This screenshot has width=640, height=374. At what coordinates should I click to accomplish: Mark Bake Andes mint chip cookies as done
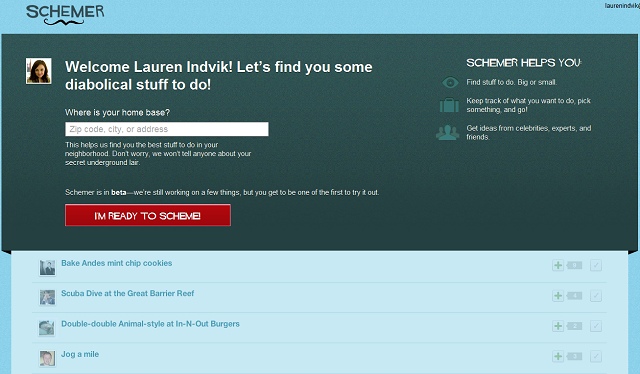pyautogui.click(x=596, y=265)
